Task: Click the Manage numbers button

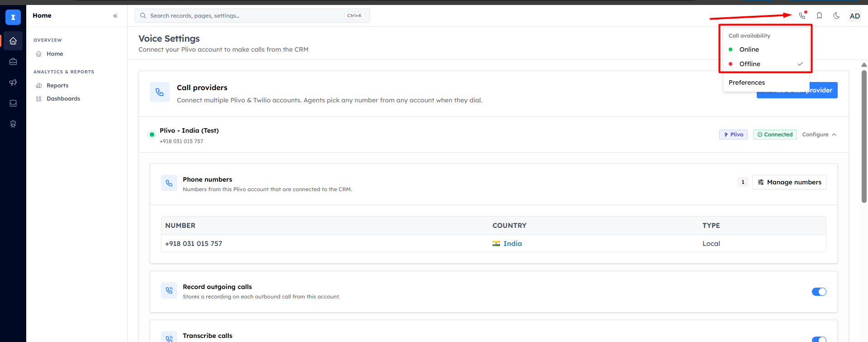Action: pyautogui.click(x=789, y=182)
